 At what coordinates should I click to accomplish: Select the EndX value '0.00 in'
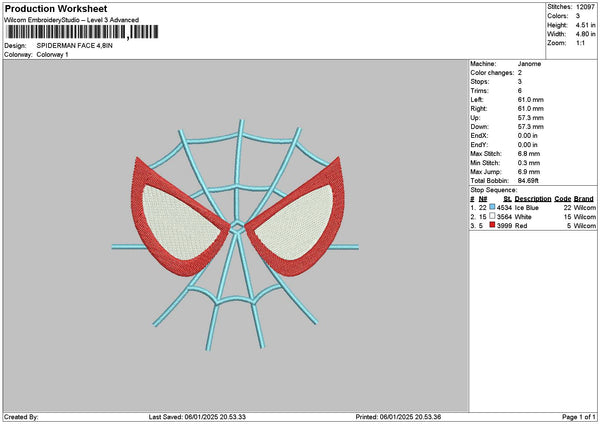[x=527, y=136]
